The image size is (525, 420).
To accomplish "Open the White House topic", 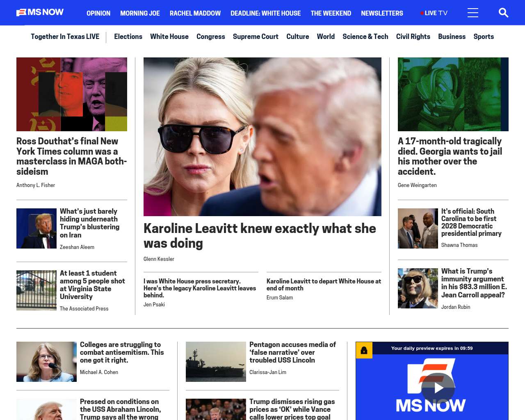I will [169, 37].
